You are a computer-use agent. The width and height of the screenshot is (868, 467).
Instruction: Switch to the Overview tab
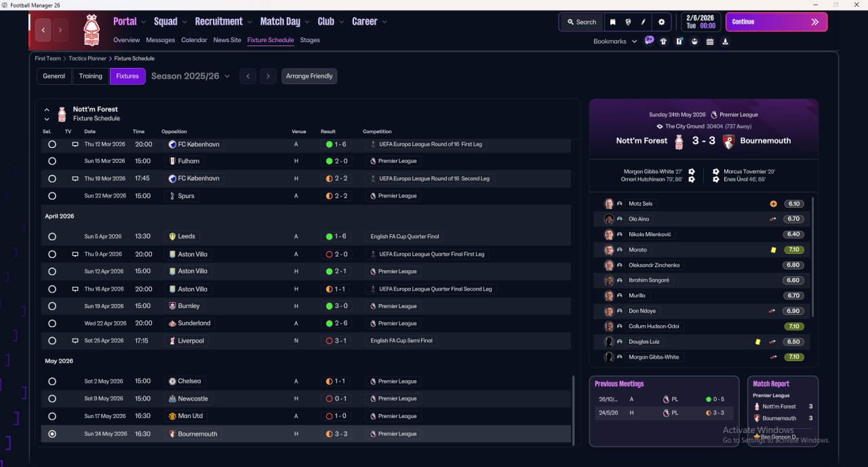pos(127,40)
